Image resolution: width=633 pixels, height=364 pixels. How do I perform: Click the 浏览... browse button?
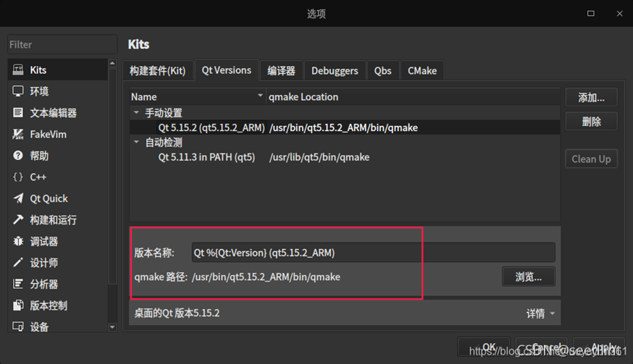[x=529, y=277]
